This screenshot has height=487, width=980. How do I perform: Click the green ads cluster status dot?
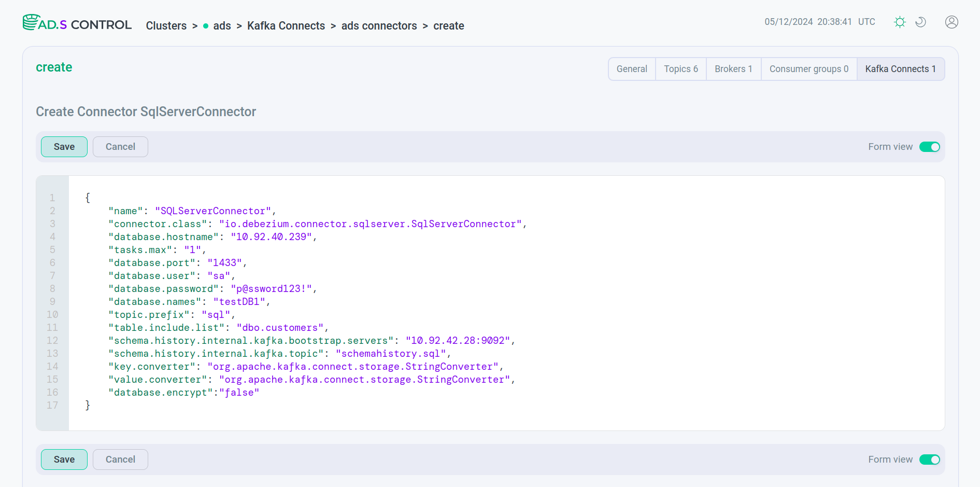(x=206, y=26)
